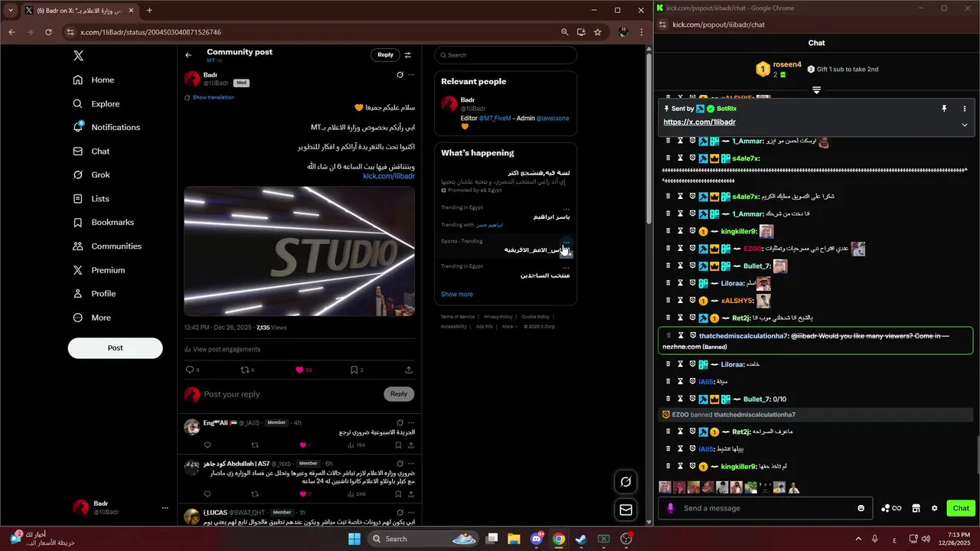Open floating Messages envelope button
The width and height of the screenshot is (980, 551).
click(626, 510)
